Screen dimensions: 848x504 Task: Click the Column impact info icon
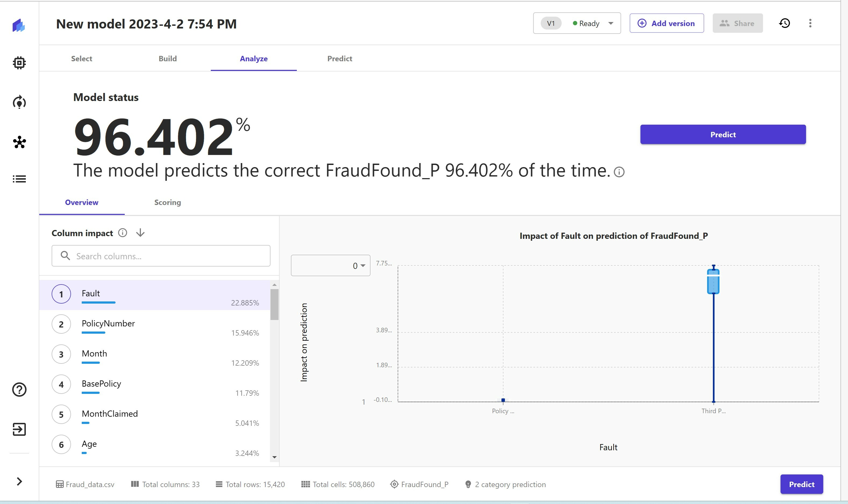pyautogui.click(x=122, y=233)
